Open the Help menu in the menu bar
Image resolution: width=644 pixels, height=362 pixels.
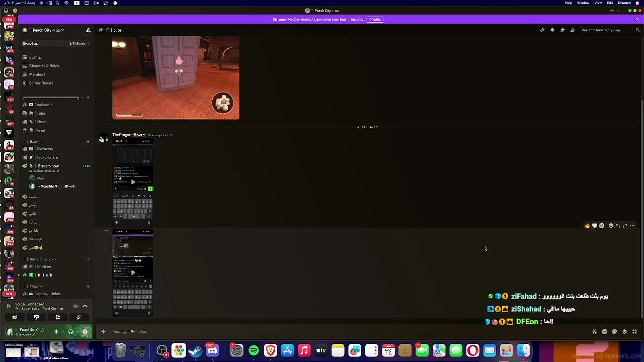(x=569, y=3)
